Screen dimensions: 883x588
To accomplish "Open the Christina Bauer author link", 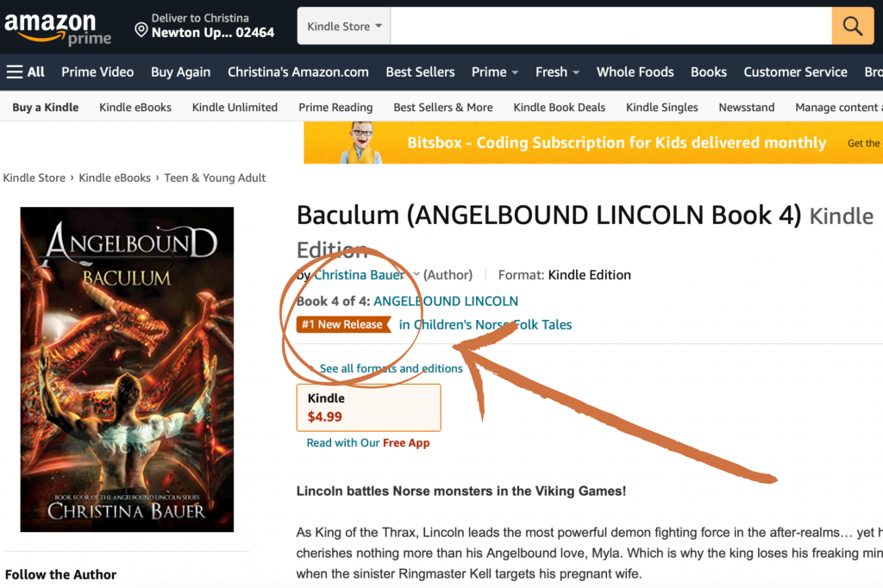I will click(x=360, y=275).
